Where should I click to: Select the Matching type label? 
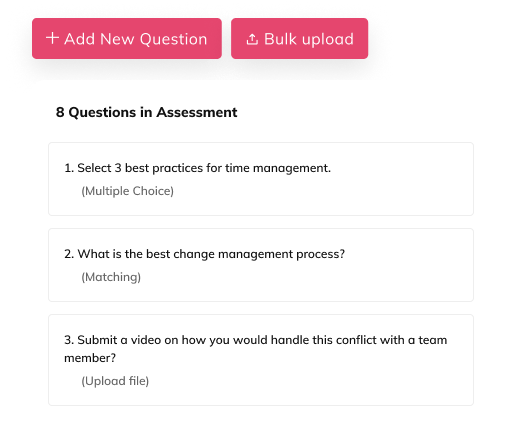(x=111, y=277)
